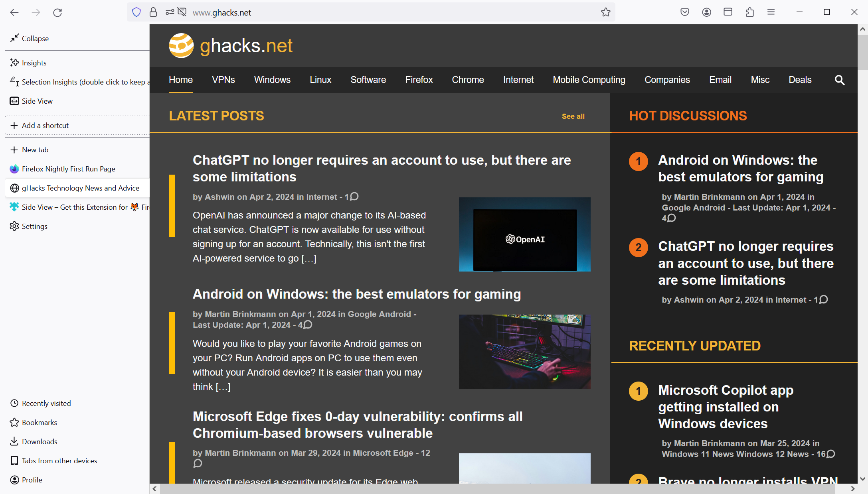Bookmark this page with star icon
Image resolution: width=868 pixels, height=494 pixels.
pyautogui.click(x=605, y=12)
